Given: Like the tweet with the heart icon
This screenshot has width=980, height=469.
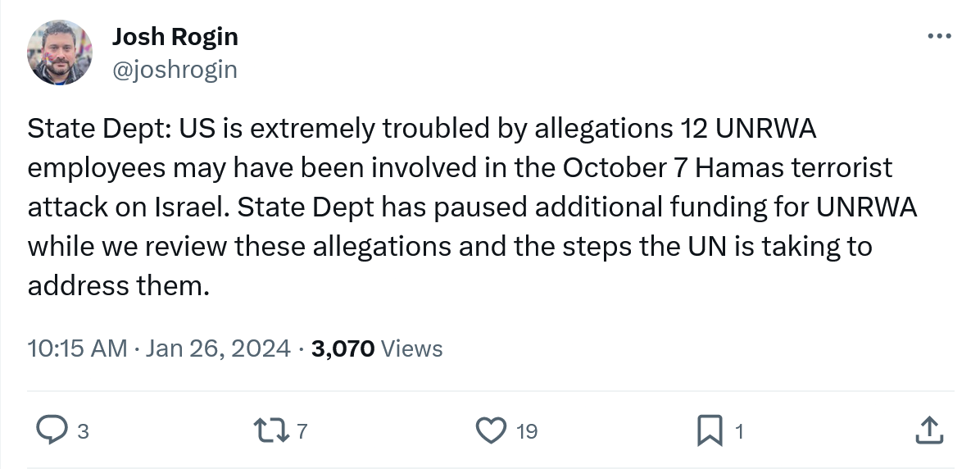Looking at the screenshot, I should 490,430.
